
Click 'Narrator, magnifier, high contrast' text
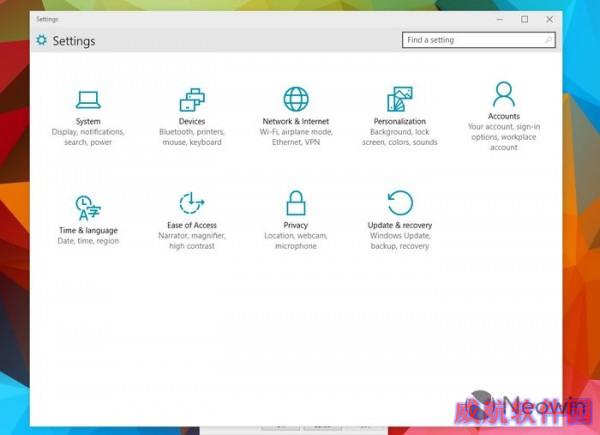[192, 241]
